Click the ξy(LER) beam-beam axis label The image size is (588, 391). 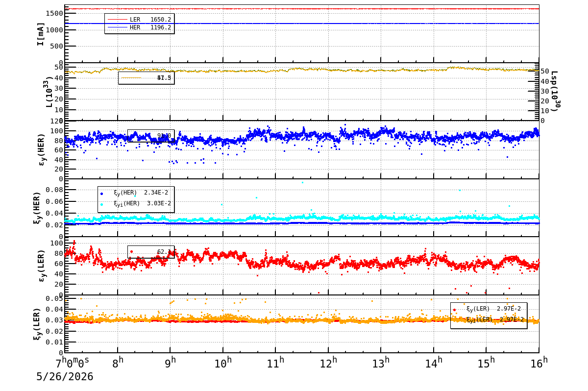click(37, 324)
